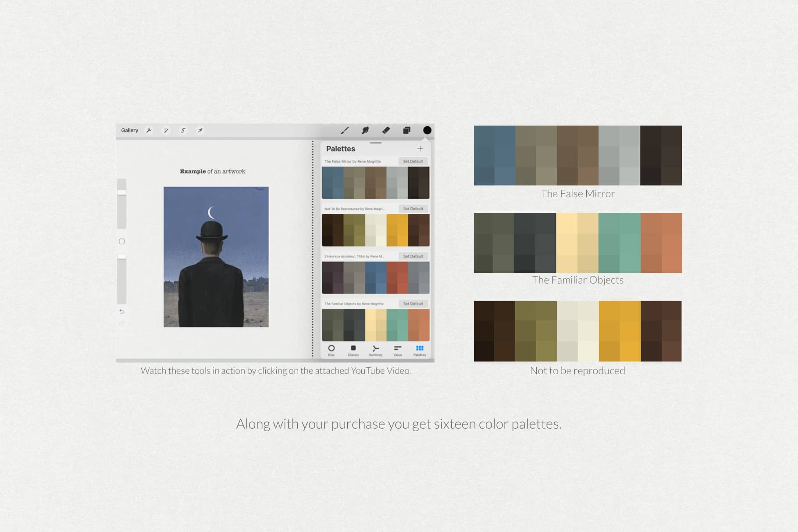Viewport: 798px width, 532px height.
Task: Select the Eraser tool
Action: tap(385, 130)
